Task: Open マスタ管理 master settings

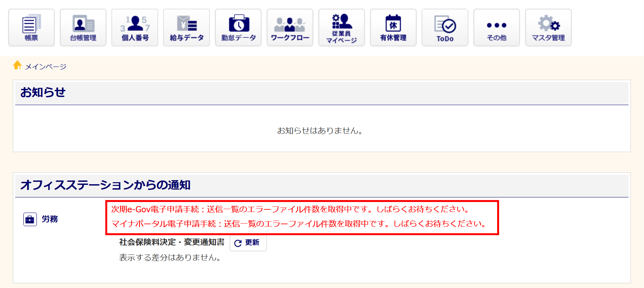Action: [x=548, y=28]
